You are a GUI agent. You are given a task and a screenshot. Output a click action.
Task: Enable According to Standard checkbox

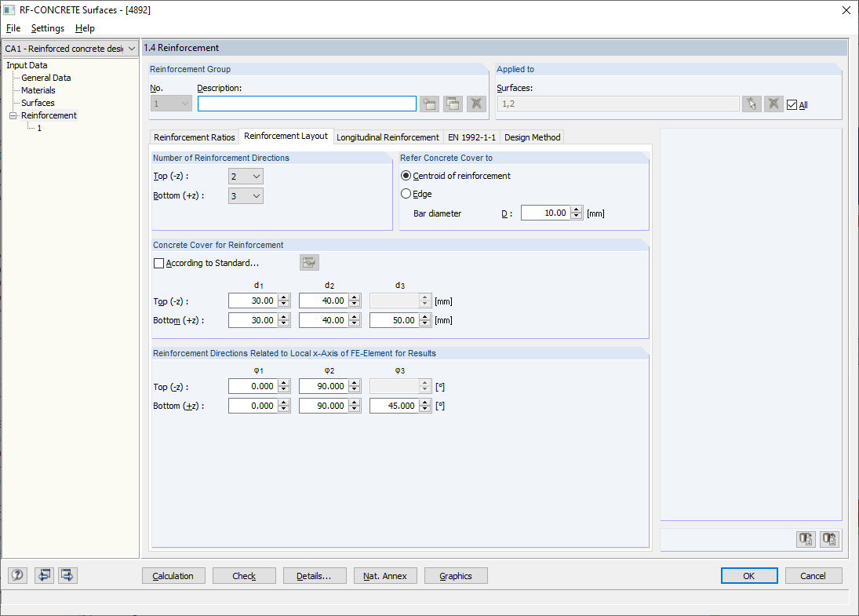(159, 263)
